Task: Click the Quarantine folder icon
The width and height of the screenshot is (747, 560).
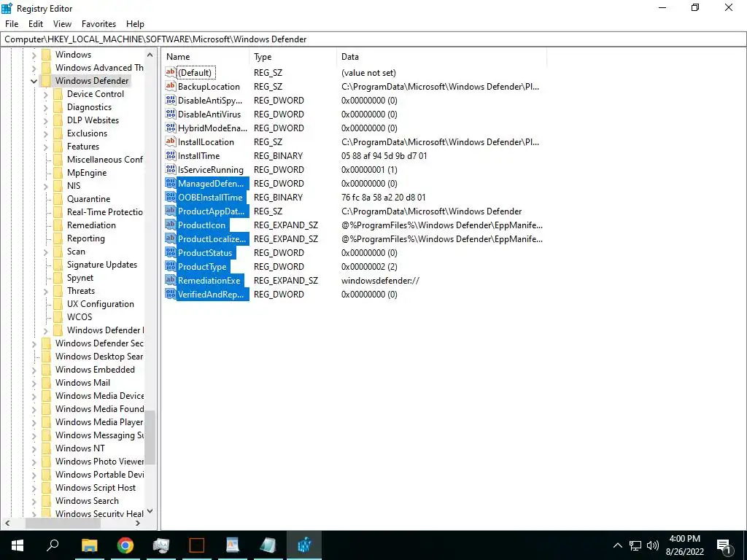Action: click(58, 198)
